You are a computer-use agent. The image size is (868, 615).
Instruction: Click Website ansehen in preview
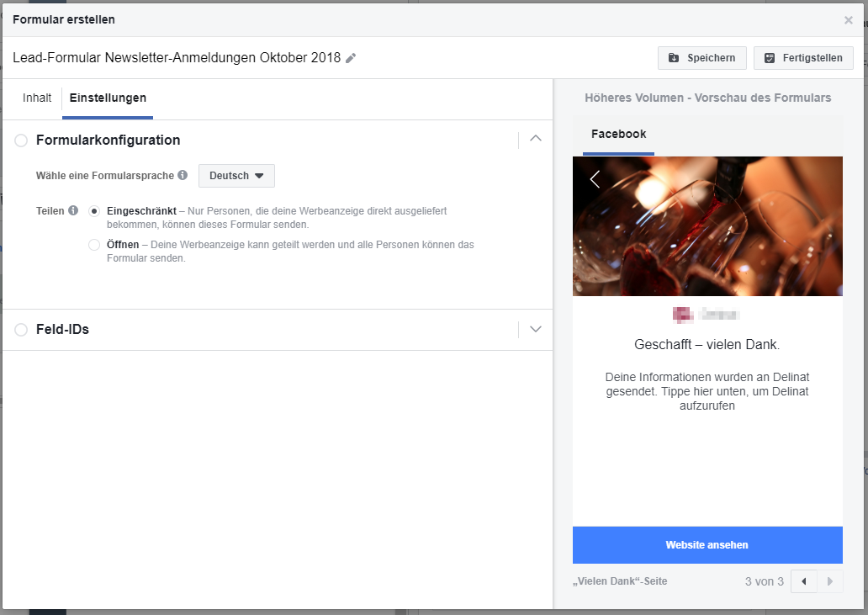(x=707, y=545)
